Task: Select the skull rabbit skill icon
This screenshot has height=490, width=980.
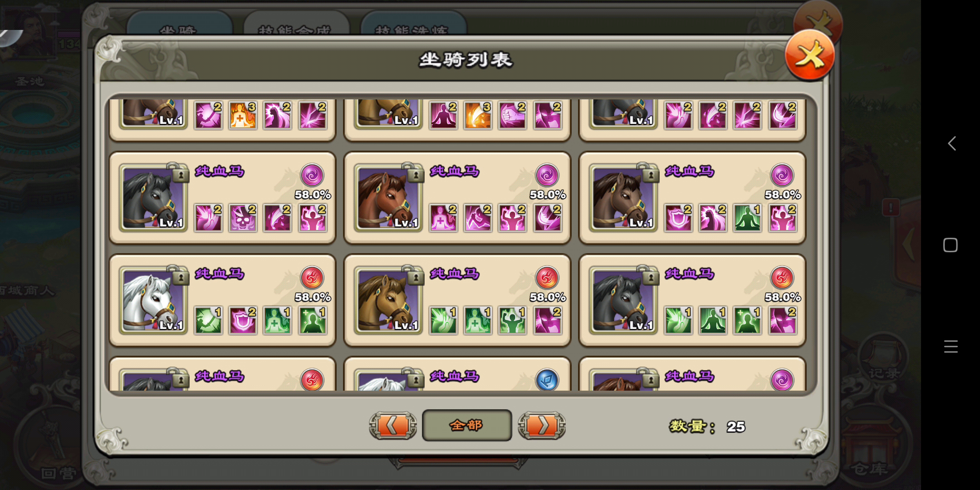Action: pos(243,218)
